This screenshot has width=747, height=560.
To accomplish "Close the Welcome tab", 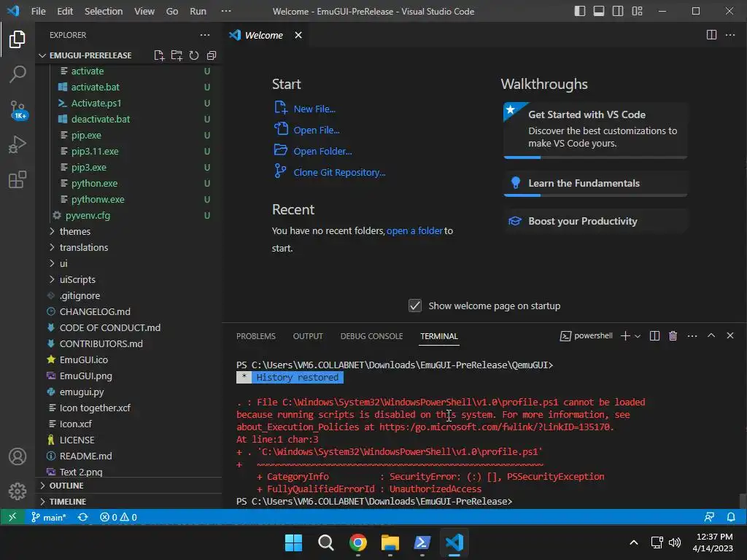I will pyautogui.click(x=298, y=35).
